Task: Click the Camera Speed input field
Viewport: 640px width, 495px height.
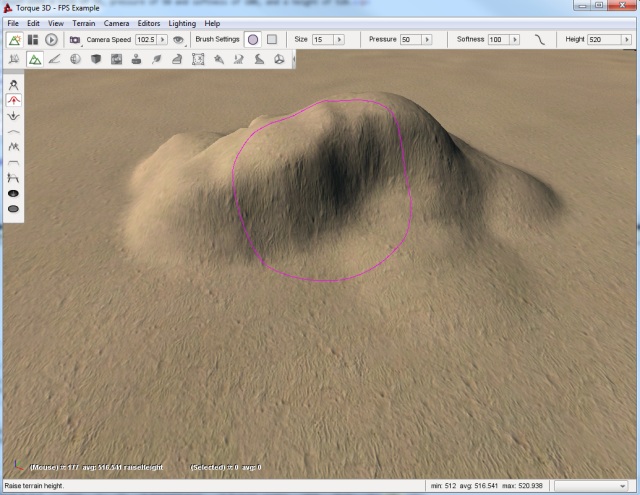Action: [144, 39]
